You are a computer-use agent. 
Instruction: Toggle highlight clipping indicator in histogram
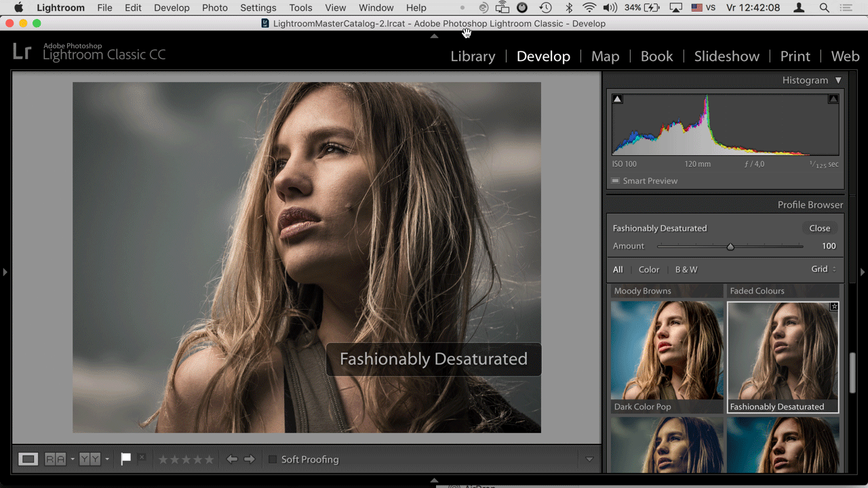tap(833, 99)
